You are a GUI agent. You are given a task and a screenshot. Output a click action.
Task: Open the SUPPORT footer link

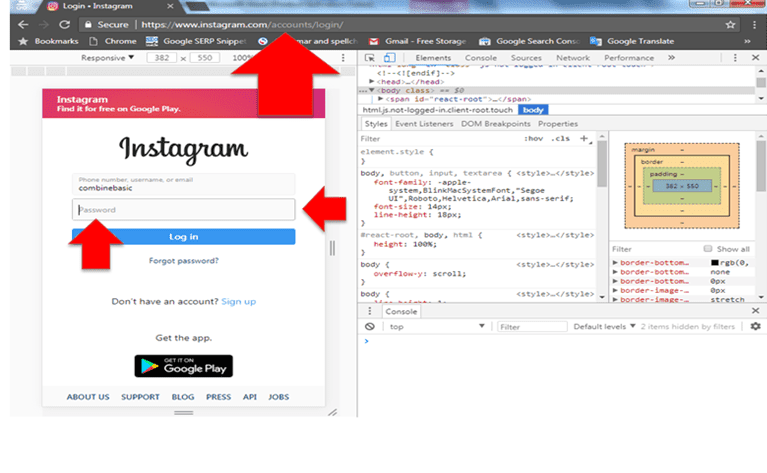pyautogui.click(x=140, y=397)
